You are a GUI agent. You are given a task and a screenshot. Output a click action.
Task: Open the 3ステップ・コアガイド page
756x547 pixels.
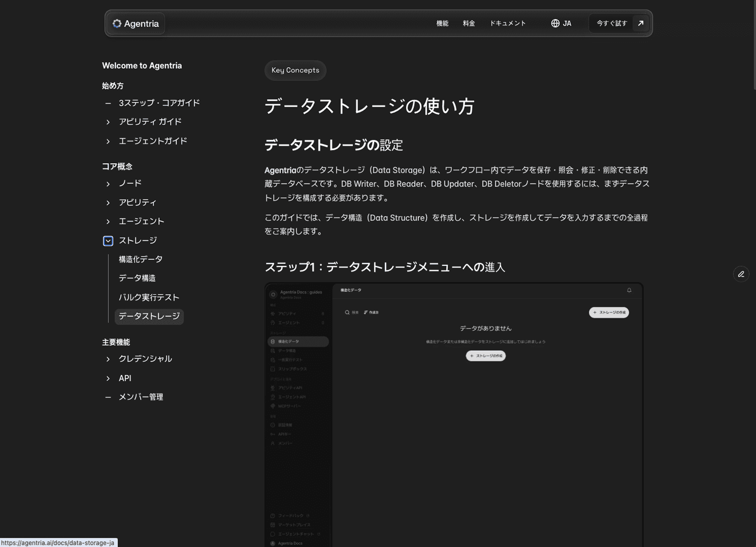tap(159, 103)
